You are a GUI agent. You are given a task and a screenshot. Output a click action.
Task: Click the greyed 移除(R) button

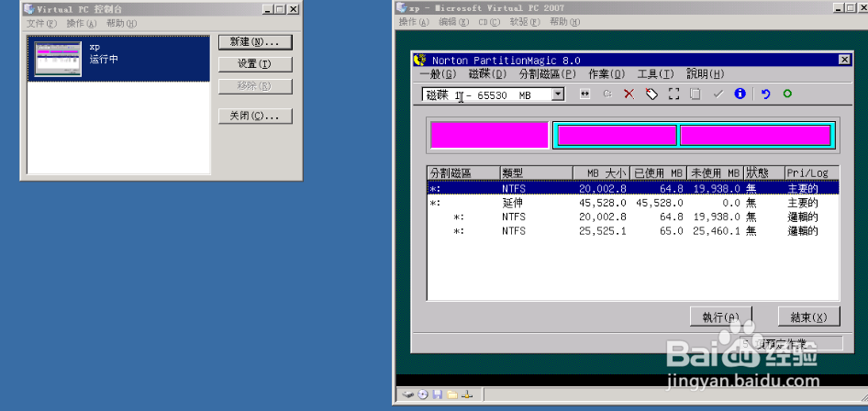pos(255,86)
